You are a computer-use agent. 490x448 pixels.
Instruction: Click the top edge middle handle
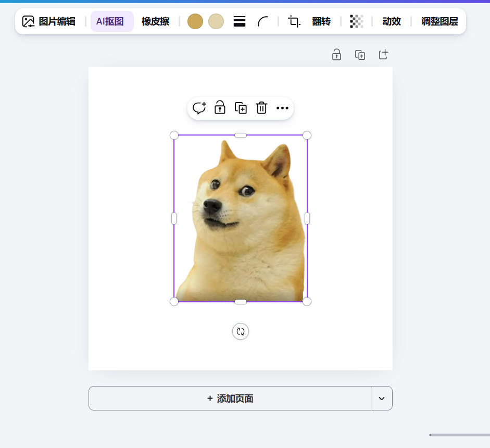241,135
